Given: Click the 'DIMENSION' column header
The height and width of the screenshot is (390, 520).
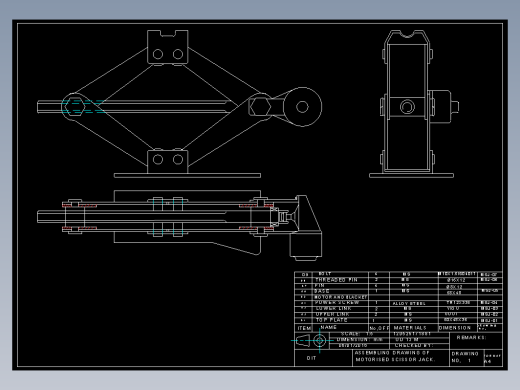Looking at the screenshot, I should (x=455, y=328).
